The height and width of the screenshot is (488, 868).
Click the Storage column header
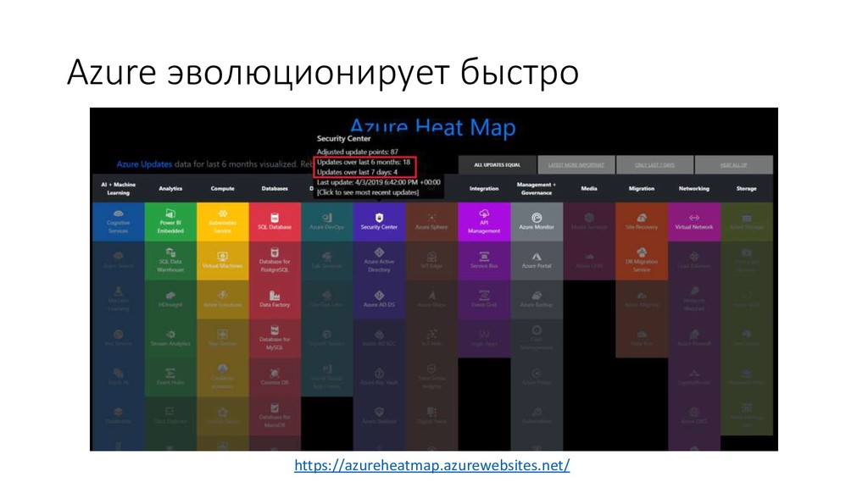pos(746,189)
